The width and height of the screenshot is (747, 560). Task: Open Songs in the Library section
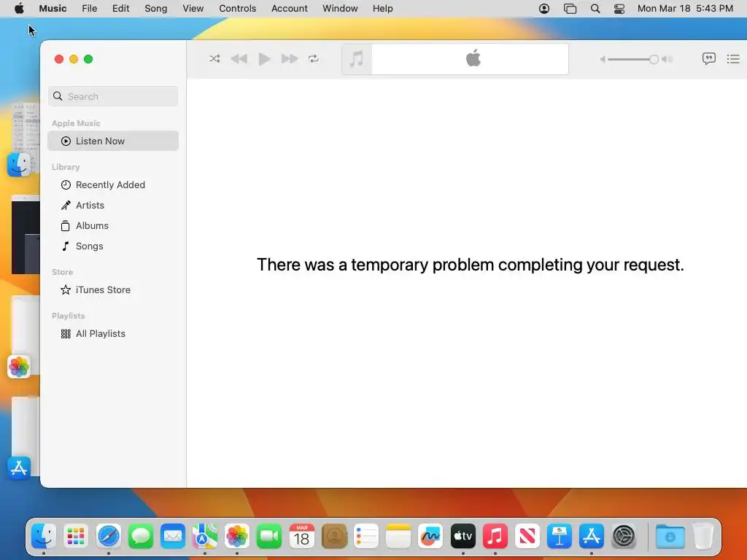[x=113, y=246]
